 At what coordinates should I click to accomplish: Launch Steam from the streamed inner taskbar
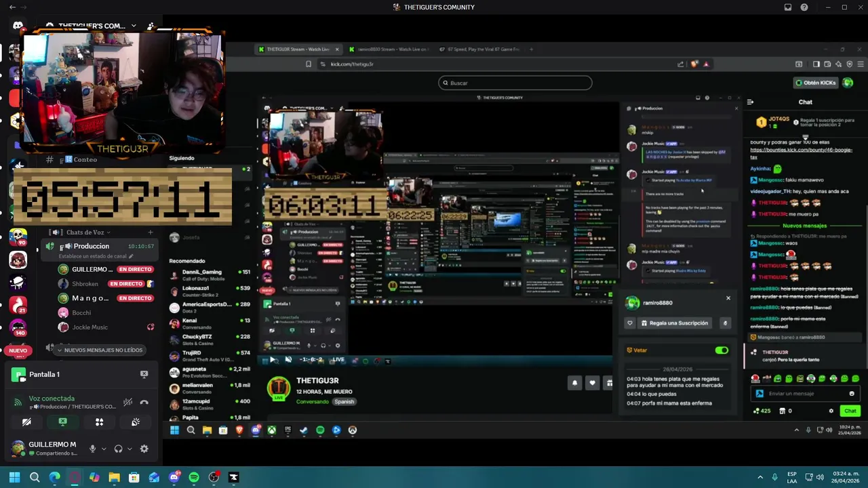tap(304, 430)
